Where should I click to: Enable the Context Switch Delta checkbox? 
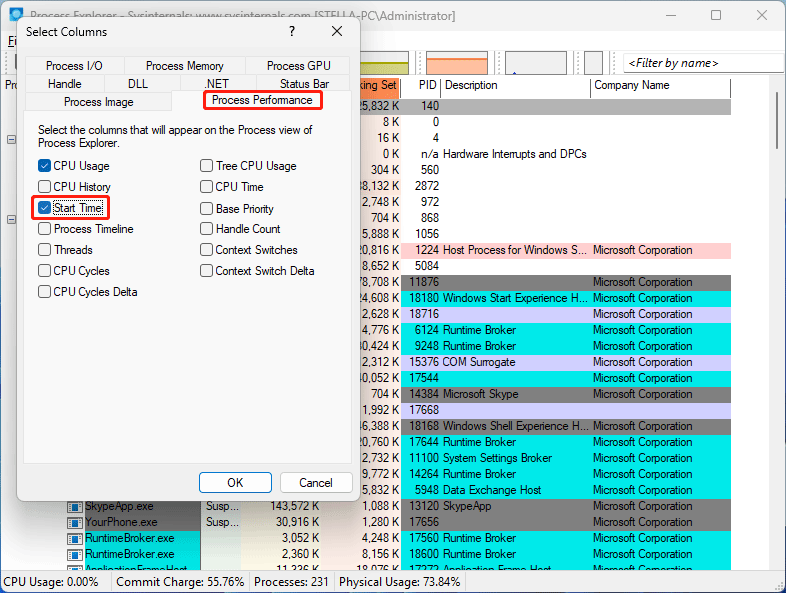[x=207, y=271]
